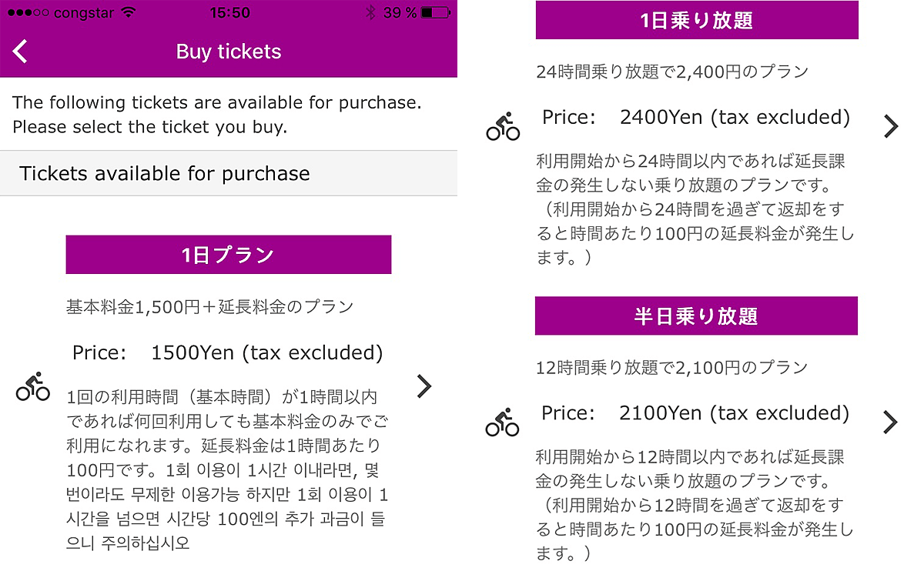This screenshot has width=924, height=571.
Task: Tap the 1500Yen price line
Action: pos(227,352)
